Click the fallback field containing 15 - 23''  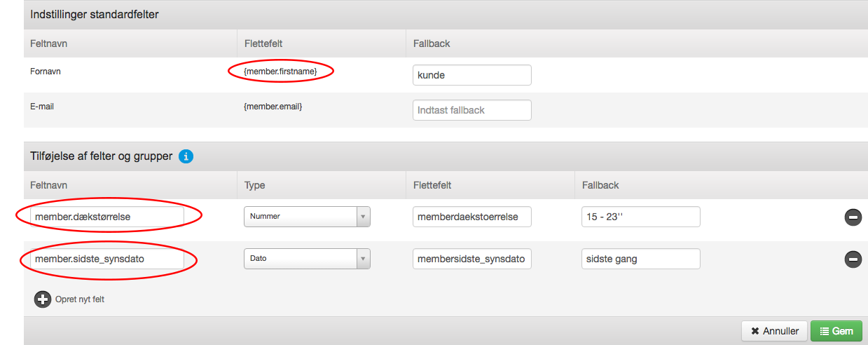pyautogui.click(x=641, y=217)
